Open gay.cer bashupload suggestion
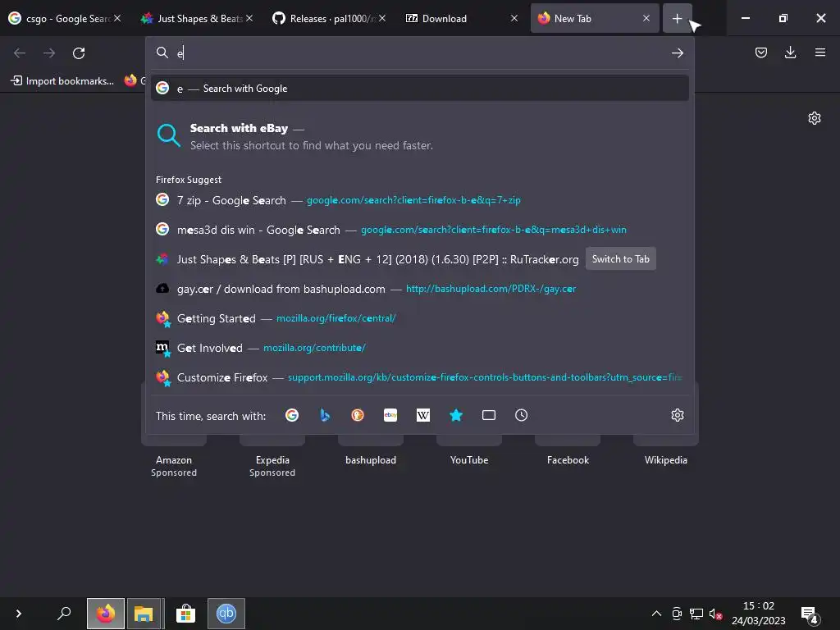This screenshot has height=630, width=840. tap(420, 289)
